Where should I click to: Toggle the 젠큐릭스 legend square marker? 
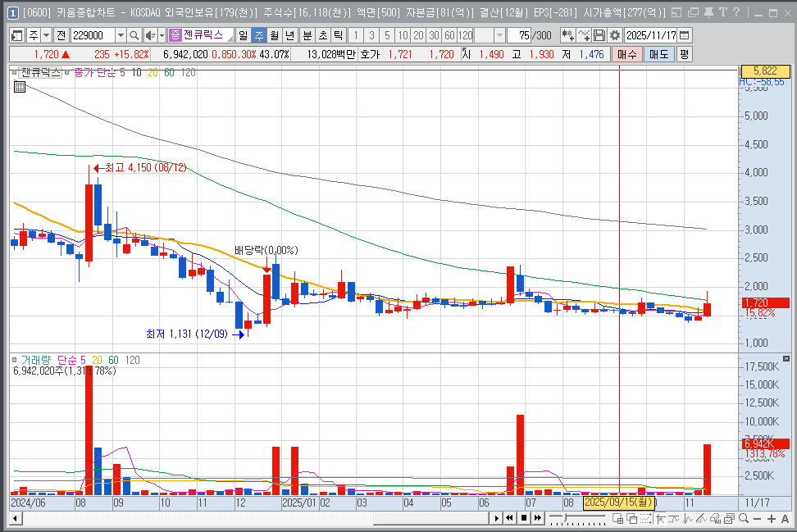(x=15, y=72)
